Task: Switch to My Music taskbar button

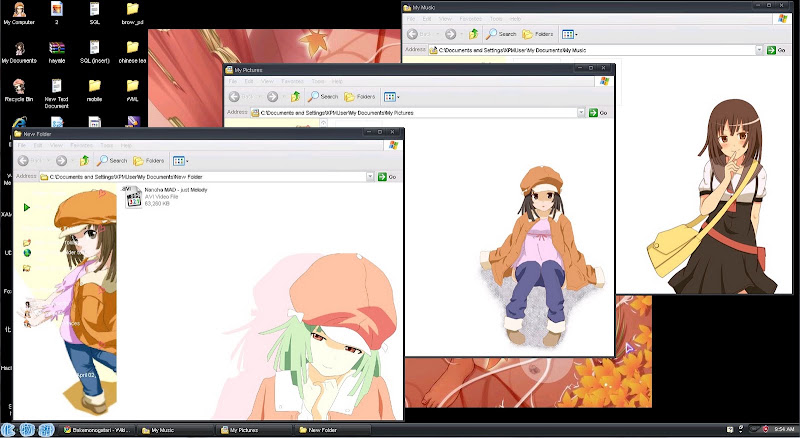Action: click(x=177, y=430)
